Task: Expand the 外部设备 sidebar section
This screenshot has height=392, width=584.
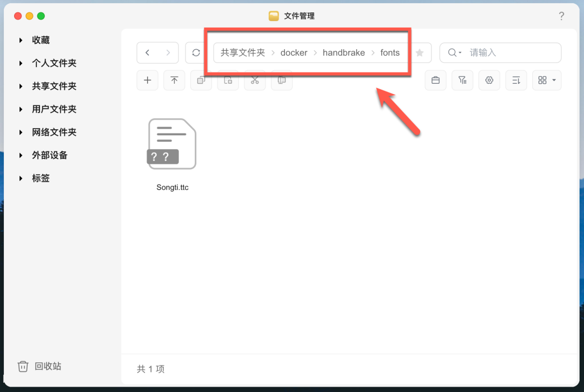Action: point(21,155)
